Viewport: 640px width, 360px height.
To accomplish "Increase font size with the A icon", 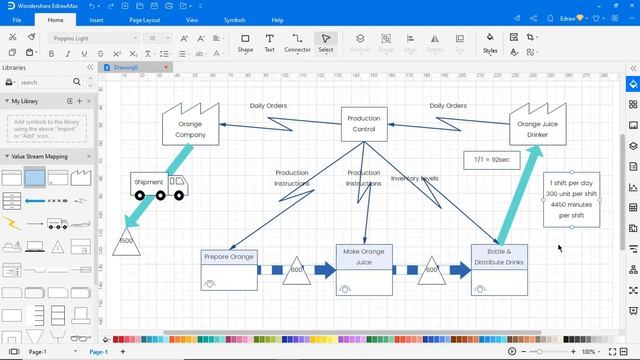I will (x=184, y=38).
